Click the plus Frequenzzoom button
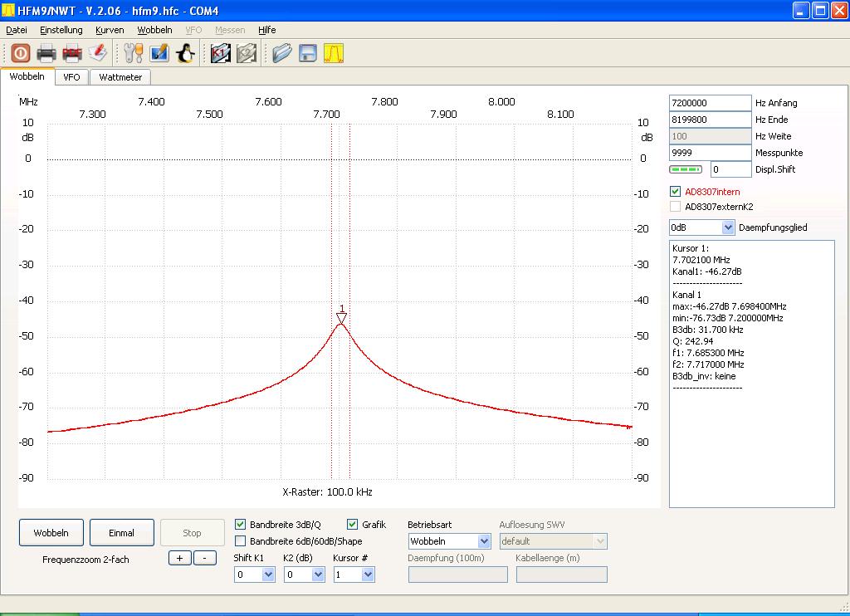 (x=179, y=559)
